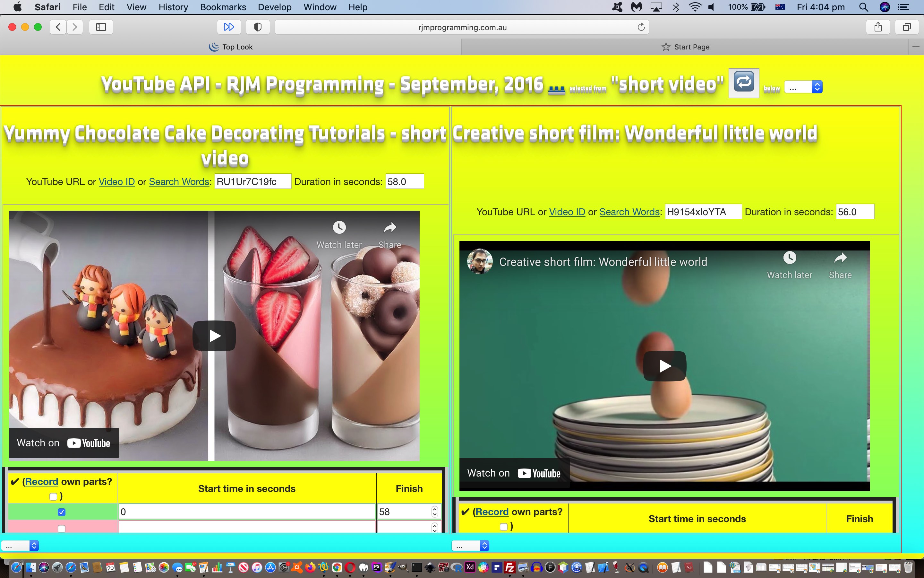Open the File menu
Image resolution: width=924 pixels, height=578 pixels.
coord(80,7)
